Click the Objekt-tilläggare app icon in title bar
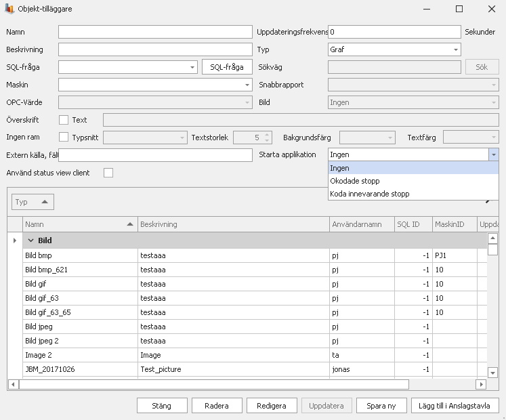 click(x=9, y=9)
